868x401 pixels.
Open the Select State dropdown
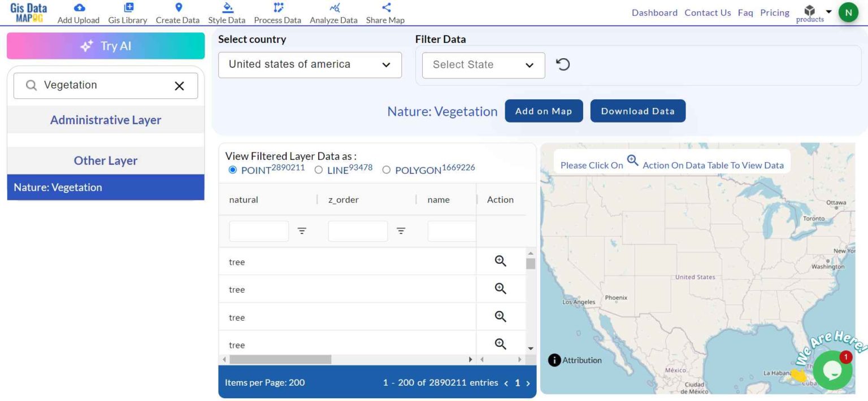pyautogui.click(x=483, y=65)
